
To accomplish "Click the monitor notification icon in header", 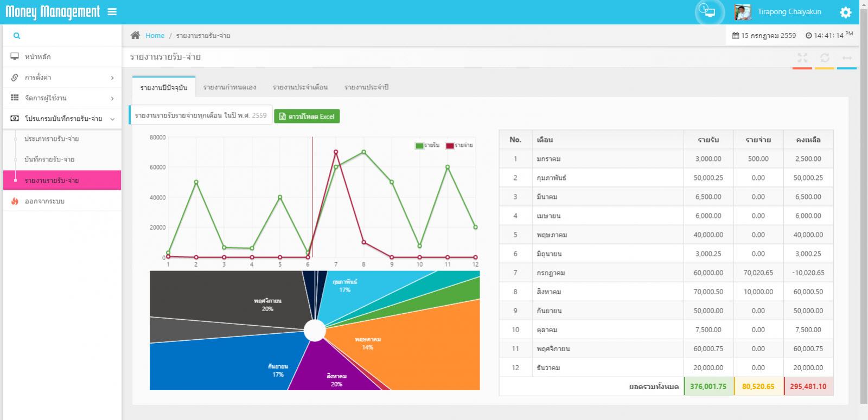I will tap(709, 11).
